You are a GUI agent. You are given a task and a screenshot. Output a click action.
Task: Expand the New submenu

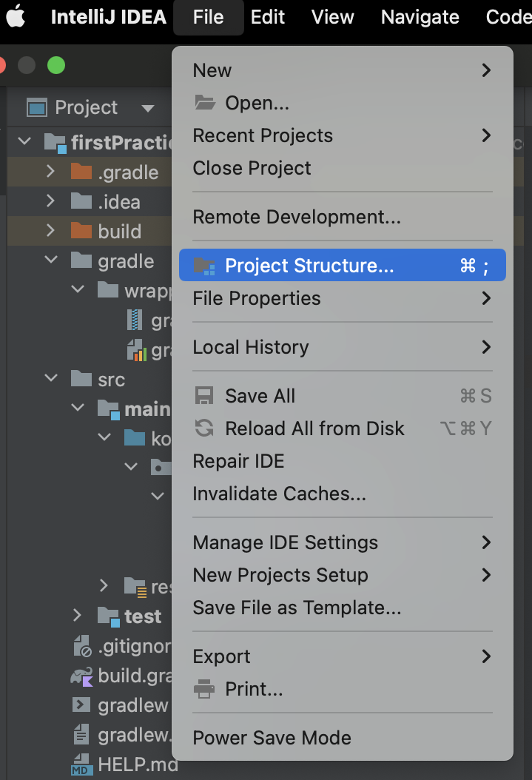click(x=342, y=70)
